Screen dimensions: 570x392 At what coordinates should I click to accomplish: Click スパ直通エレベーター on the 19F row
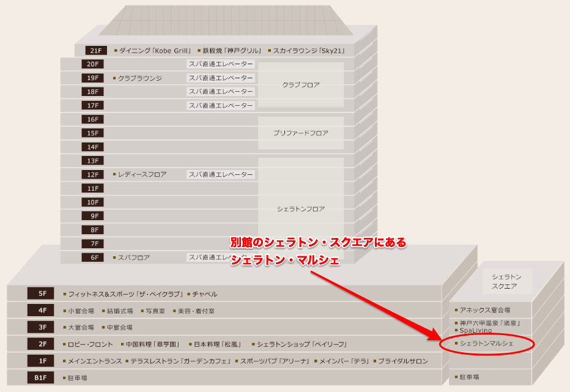click(221, 78)
